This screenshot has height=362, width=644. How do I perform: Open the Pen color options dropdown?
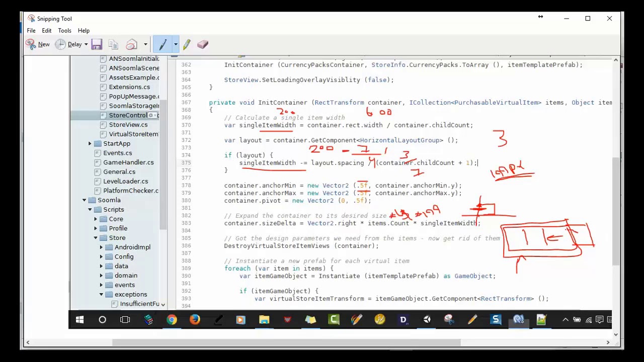pyautogui.click(x=176, y=44)
